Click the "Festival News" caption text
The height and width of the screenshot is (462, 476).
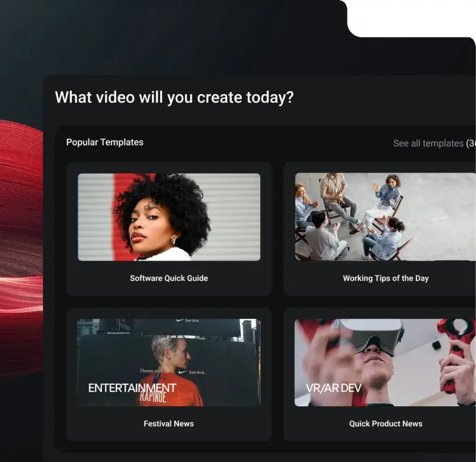pos(169,424)
